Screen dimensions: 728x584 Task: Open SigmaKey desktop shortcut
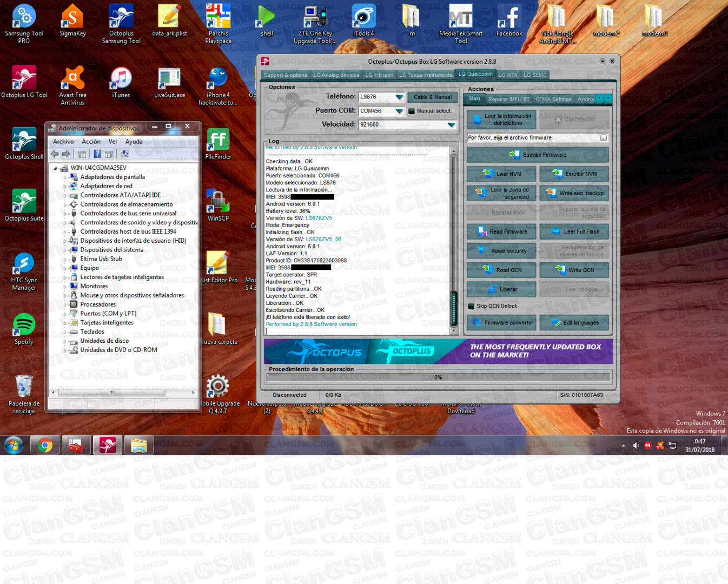[x=72, y=21]
